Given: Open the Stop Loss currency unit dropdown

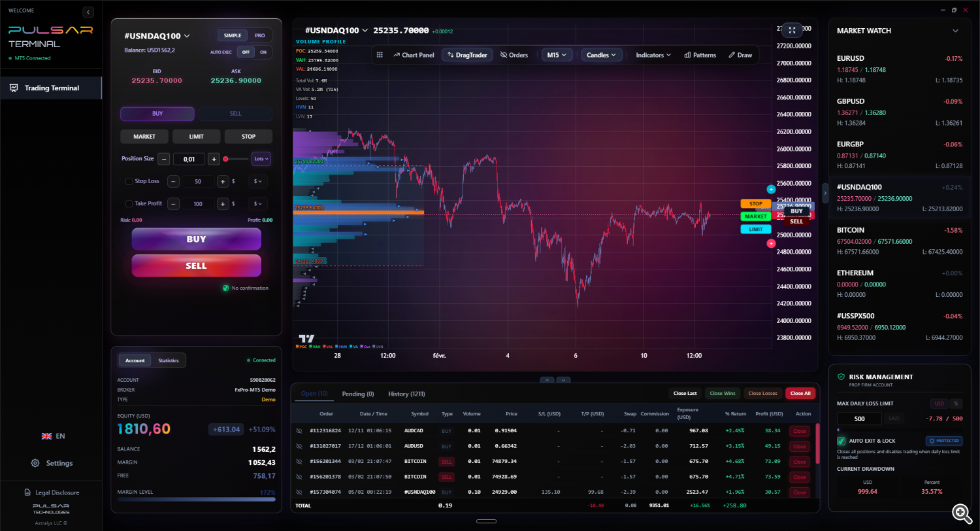Looking at the screenshot, I should click(258, 182).
